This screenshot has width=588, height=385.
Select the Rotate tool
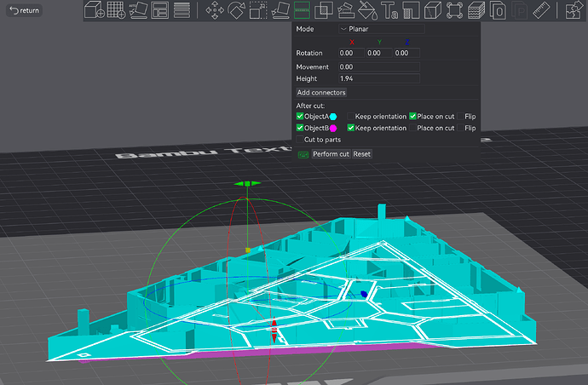point(237,10)
